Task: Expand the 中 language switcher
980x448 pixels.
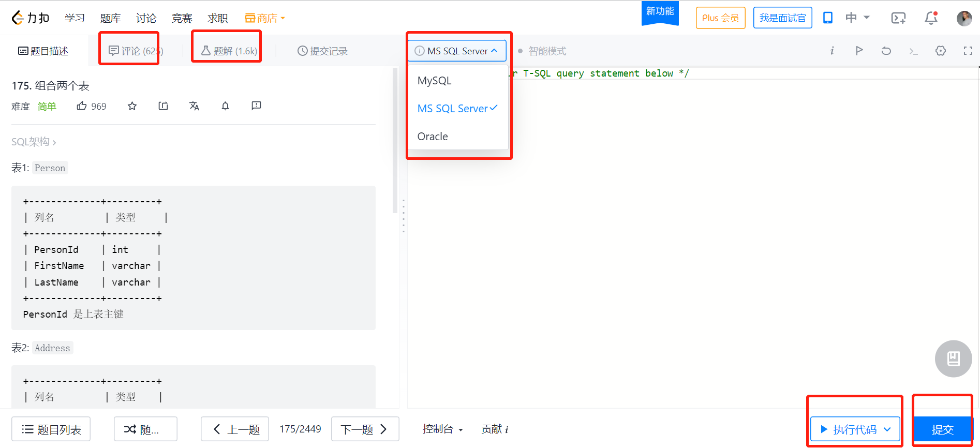Action: click(857, 18)
